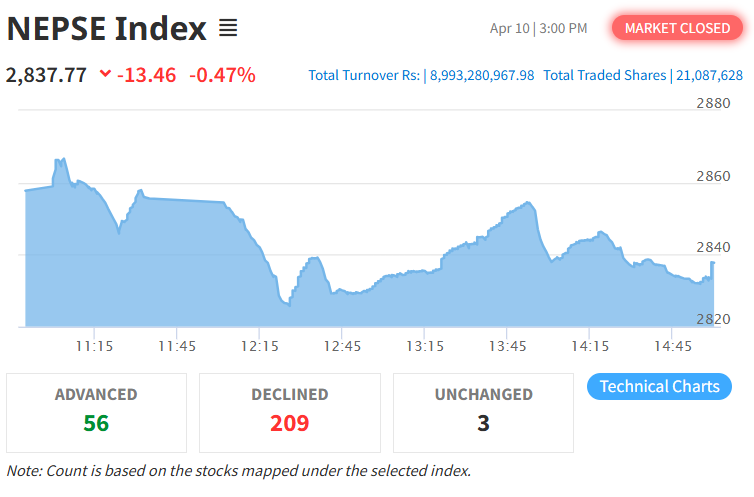This screenshot has width=754, height=497.
Task: Open the hamburger menu beside NEPSE Index
Action: pos(228,29)
